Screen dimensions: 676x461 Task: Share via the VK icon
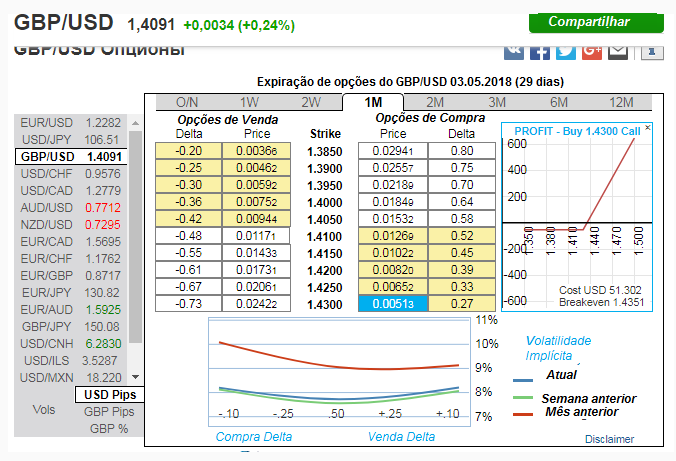click(x=514, y=50)
